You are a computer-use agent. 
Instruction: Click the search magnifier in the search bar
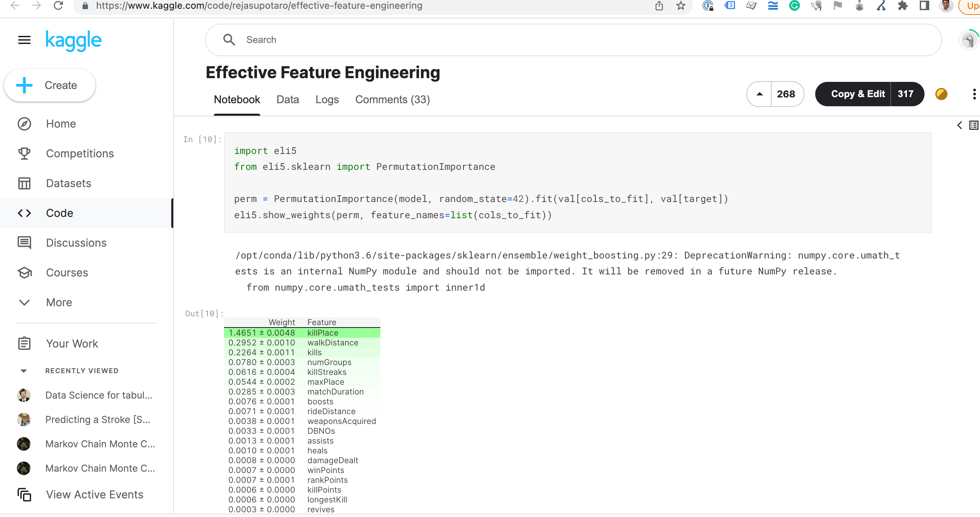(229, 40)
